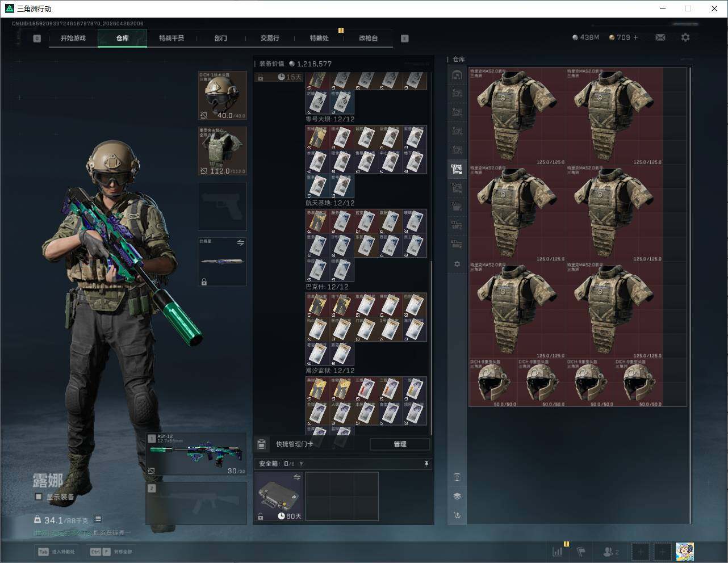The width and height of the screenshot is (728, 563).
Task: Go to the 部门 tab
Action: click(221, 38)
